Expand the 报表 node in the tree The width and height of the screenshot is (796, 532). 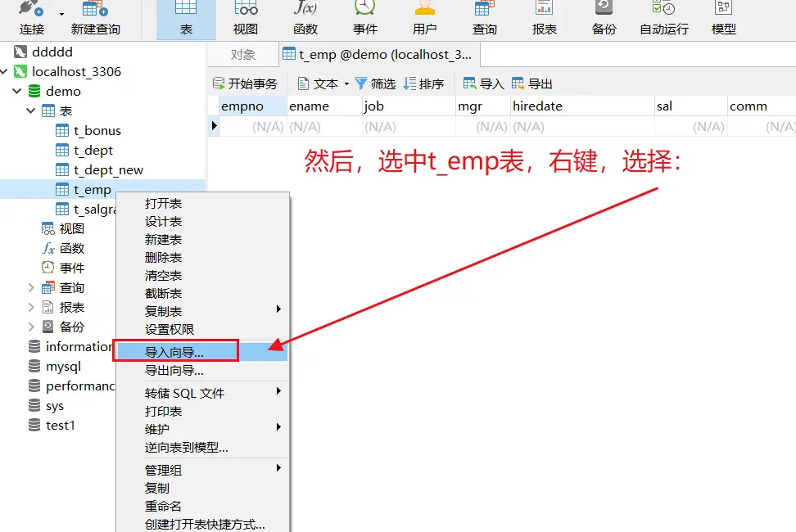pyautogui.click(x=31, y=308)
